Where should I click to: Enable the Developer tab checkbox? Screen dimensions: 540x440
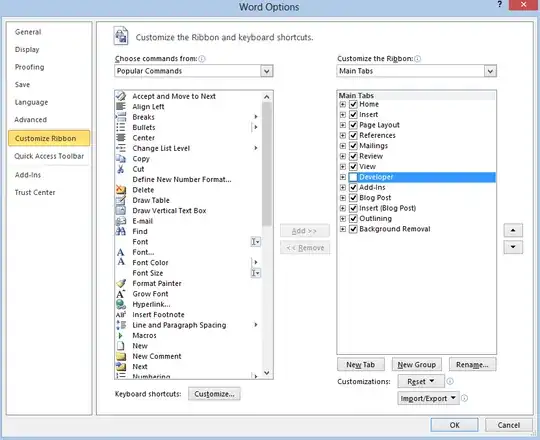(353, 177)
